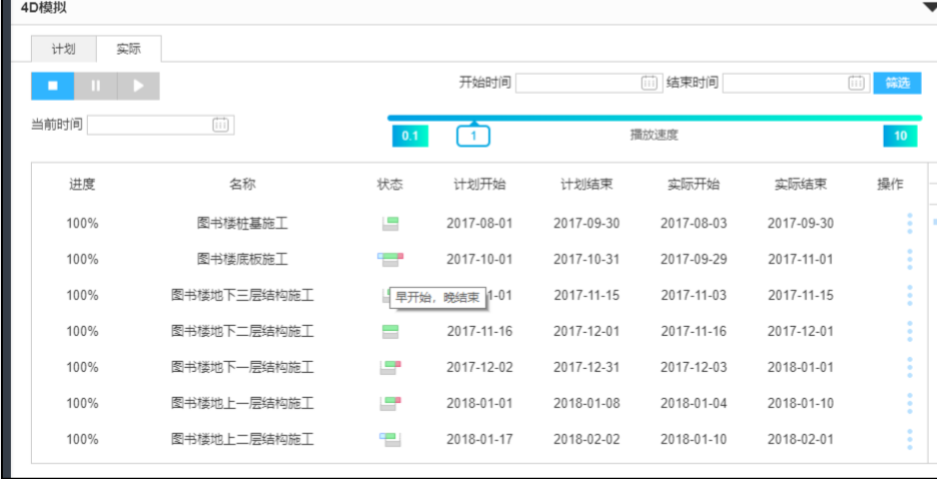Click planned end date 2018-01-08
The height and width of the screenshot is (479, 937).
586,403
